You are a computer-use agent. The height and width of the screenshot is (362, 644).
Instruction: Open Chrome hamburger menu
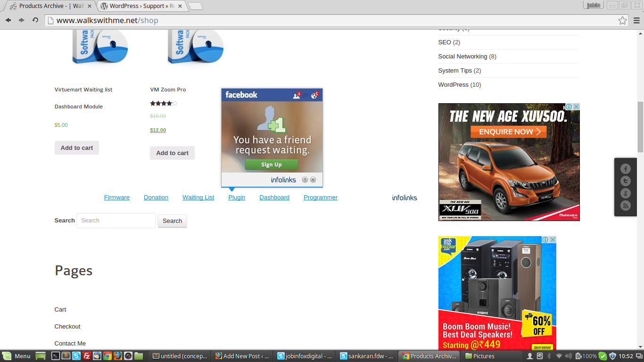637,20
